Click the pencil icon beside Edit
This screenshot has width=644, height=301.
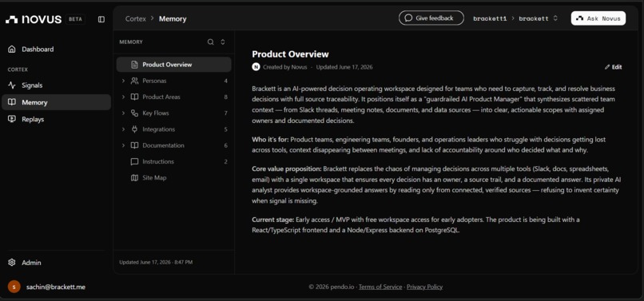607,67
